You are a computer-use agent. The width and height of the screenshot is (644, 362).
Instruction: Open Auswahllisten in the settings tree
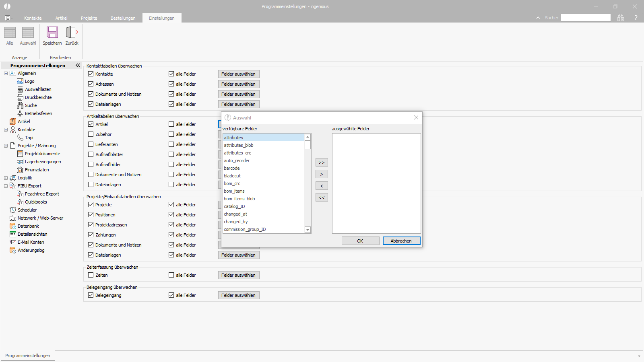(x=38, y=89)
